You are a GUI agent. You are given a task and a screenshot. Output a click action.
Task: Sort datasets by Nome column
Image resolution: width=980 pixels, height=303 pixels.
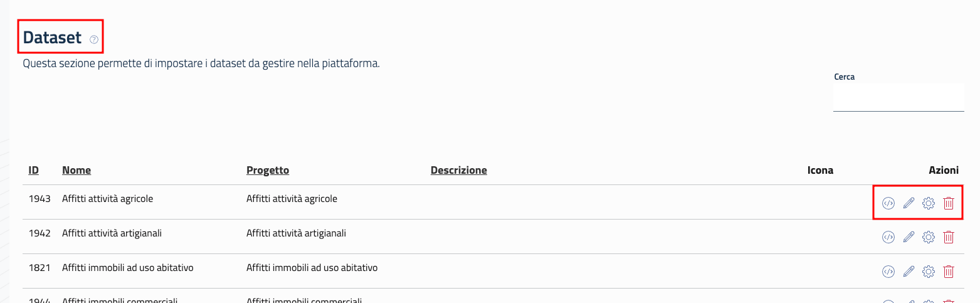click(76, 170)
